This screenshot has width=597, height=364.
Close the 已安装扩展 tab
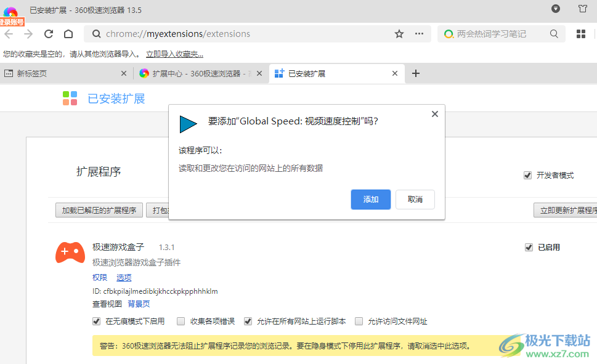coord(395,73)
